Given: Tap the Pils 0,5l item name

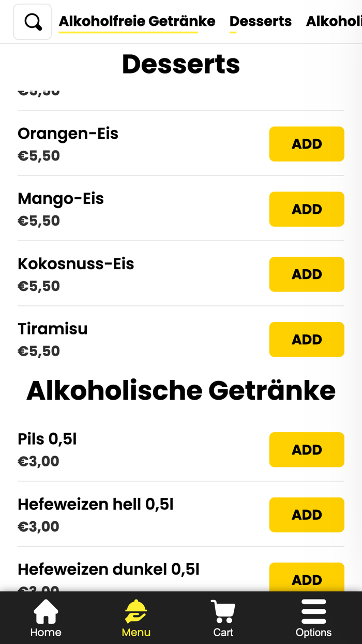Looking at the screenshot, I should point(47,439).
